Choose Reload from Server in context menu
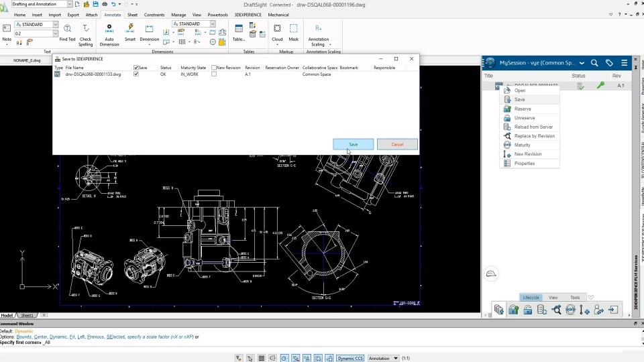The width and height of the screenshot is (644, 362). point(533,127)
